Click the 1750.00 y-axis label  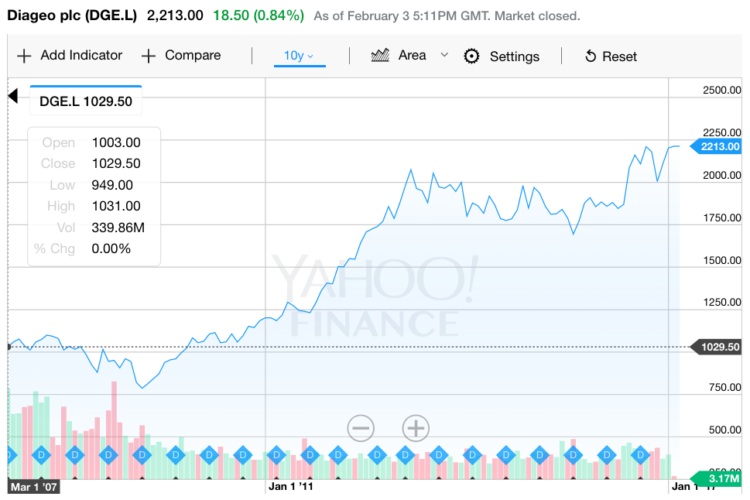click(x=722, y=218)
